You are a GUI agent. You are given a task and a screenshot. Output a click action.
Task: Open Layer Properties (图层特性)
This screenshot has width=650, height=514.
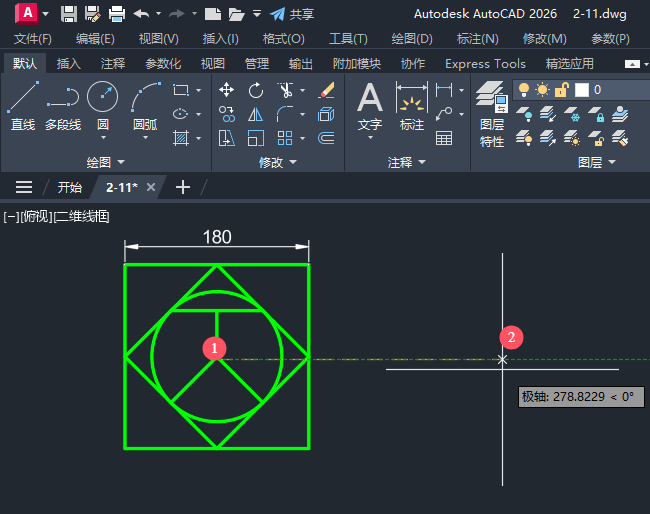click(x=492, y=114)
